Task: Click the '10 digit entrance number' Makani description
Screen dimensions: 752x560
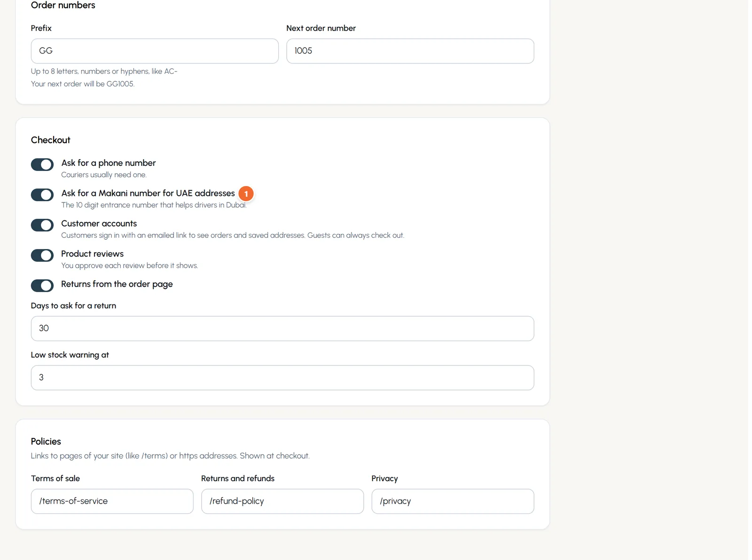Action: [x=154, y=205]
